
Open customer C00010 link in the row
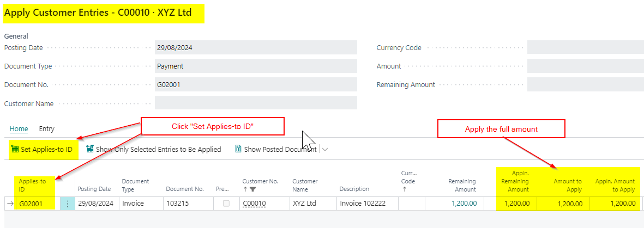pos(254,204)
